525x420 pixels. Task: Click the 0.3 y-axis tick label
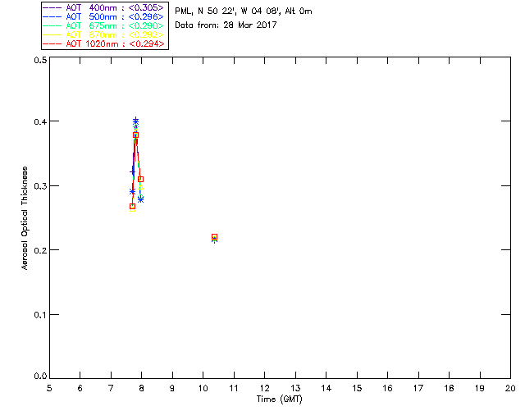coord(40,186)
